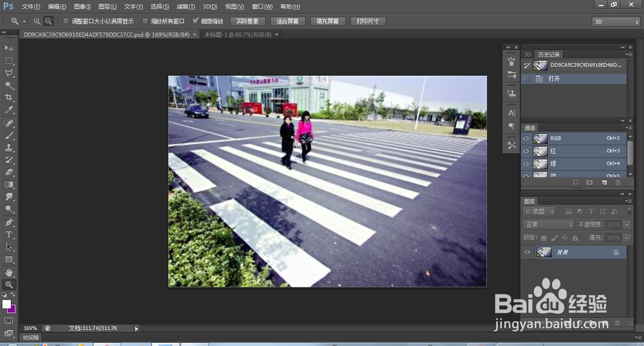The image size is (644, 346).
Task: Open the 通道 panel flyout menu
Action: pos(628,127)
